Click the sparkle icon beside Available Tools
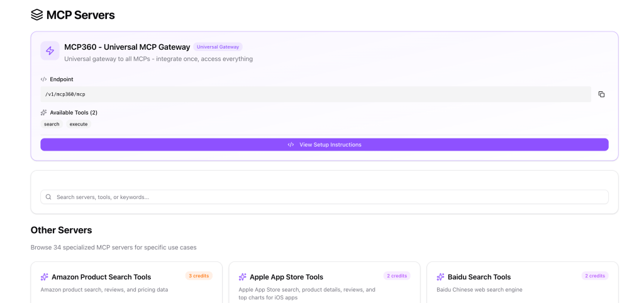 (x=43, y=113)
